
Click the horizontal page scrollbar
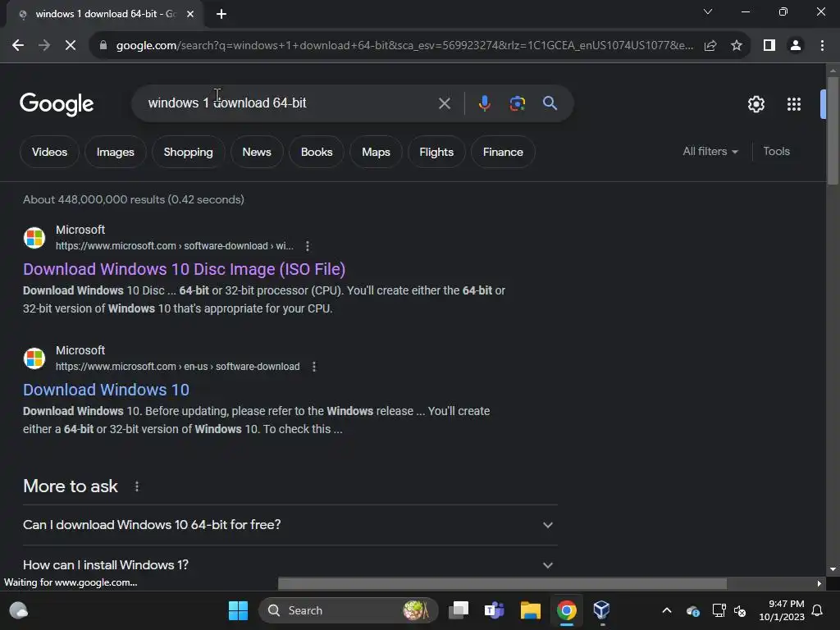tap(502, 583)
